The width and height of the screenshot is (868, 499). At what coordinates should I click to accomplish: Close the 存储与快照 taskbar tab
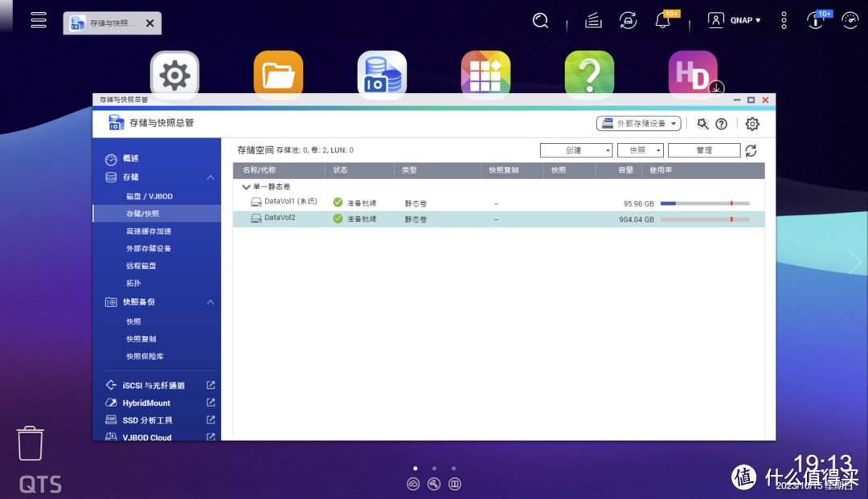click(150, 23)
